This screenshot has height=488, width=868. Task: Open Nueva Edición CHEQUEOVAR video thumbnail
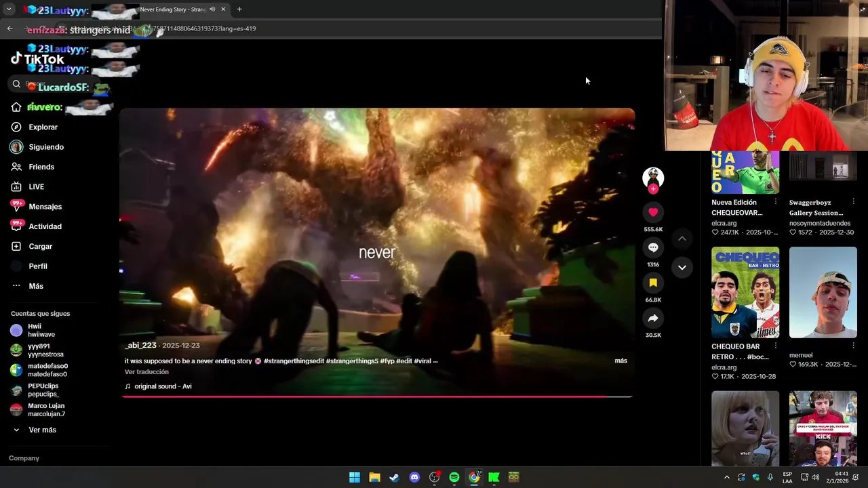point(745,172)
